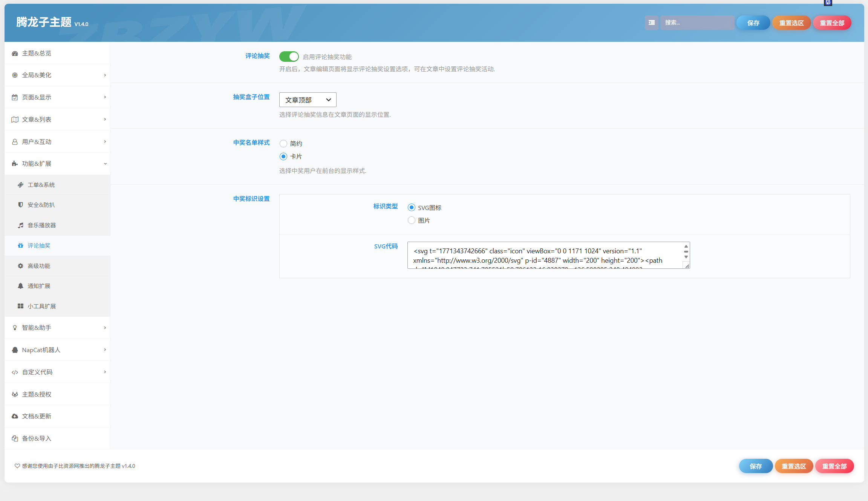Click the music note icon beside 音乐播放器

click(x=20, y=225)
